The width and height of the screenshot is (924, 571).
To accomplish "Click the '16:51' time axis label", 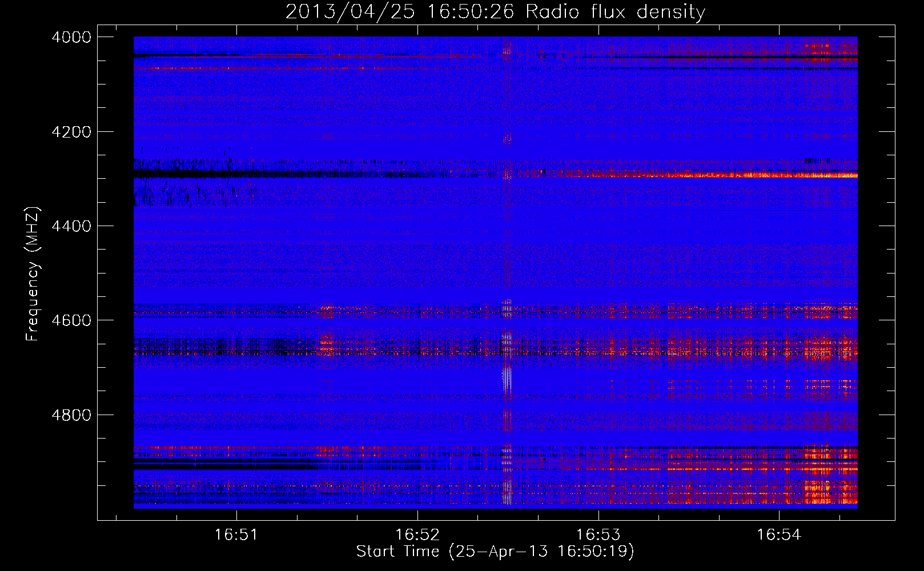I will (236, 535).
